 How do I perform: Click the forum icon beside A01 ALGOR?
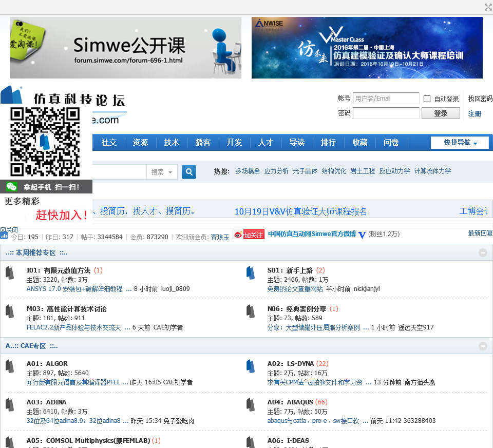coord(10,366)
